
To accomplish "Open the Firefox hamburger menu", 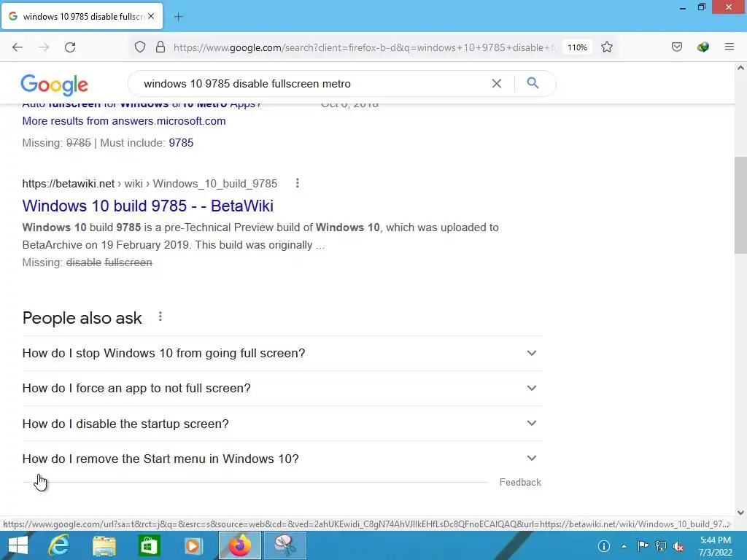I will 729,47.
